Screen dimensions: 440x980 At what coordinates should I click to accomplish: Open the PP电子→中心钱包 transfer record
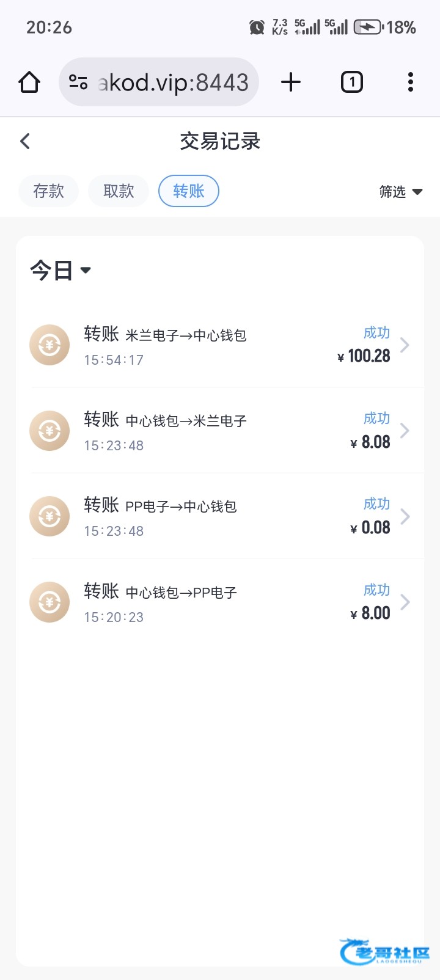[x=220, y=516]
